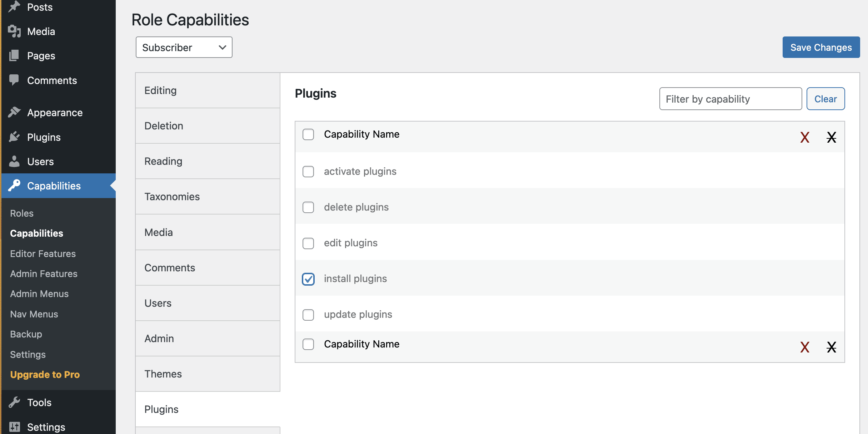Uncheck the install plugins checkbox
This screenshot has width=868, height=434.
point(308,279)
